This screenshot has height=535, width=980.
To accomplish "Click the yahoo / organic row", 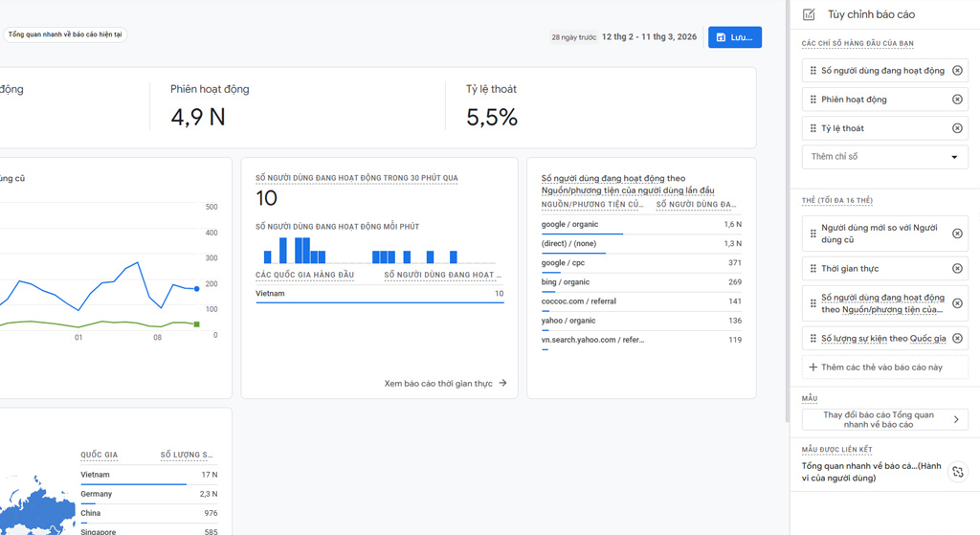I will 641,321.
